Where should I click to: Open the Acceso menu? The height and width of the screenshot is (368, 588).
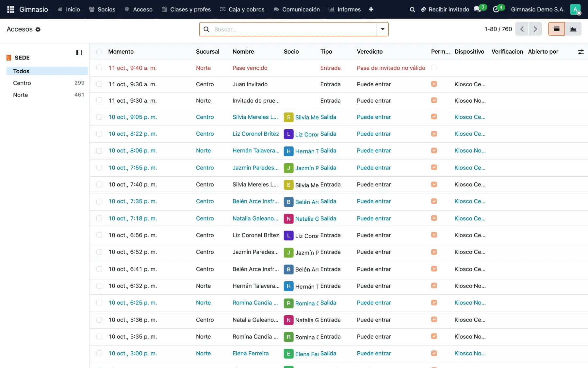tap(139, 9)
